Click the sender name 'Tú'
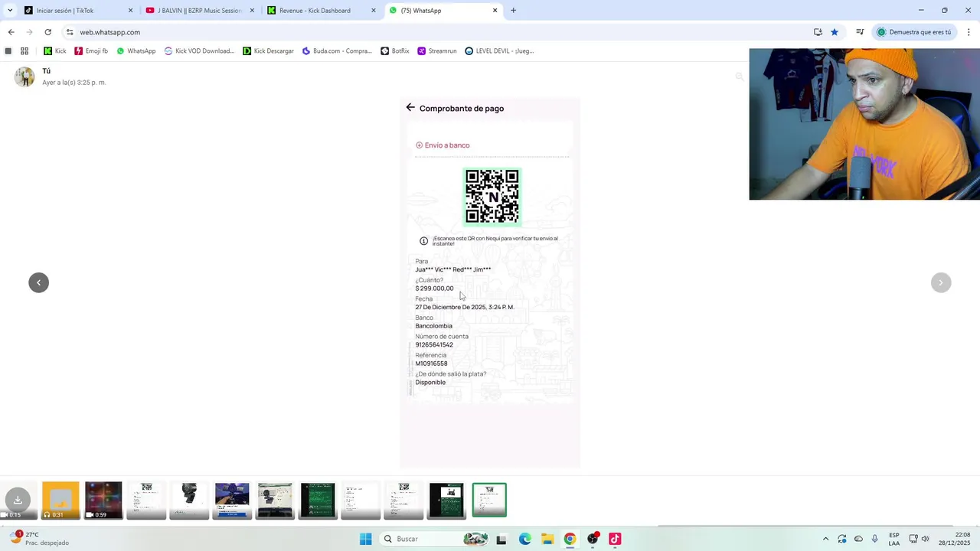The image size is (980, 551). (47, 71)
